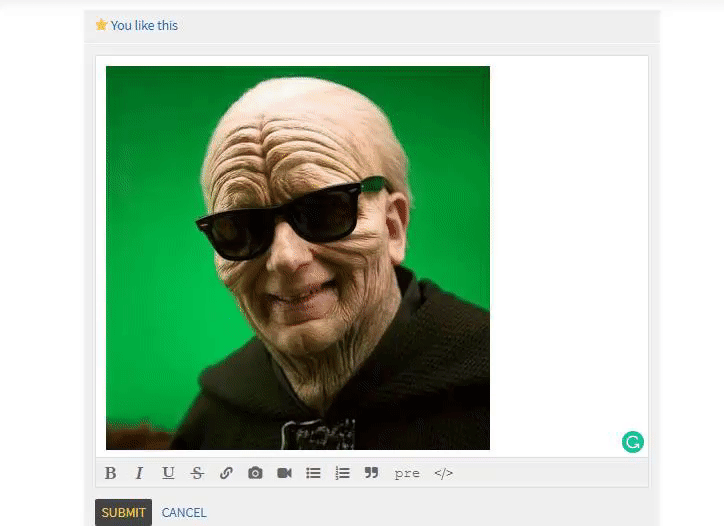Create a numbered list
Screen dimensions: 724x526
[x=342, y=473]
